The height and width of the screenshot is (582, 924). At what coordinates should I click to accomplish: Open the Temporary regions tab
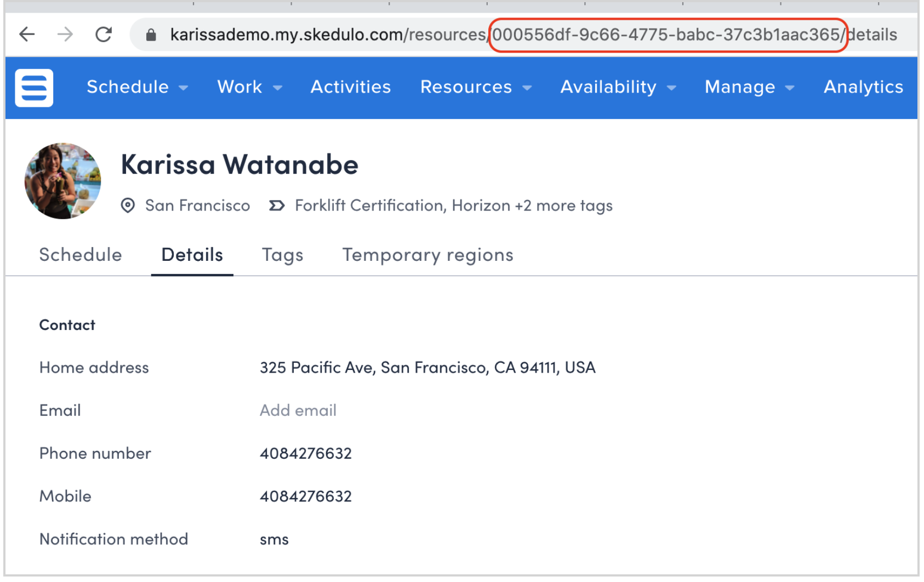click(427, 255)
